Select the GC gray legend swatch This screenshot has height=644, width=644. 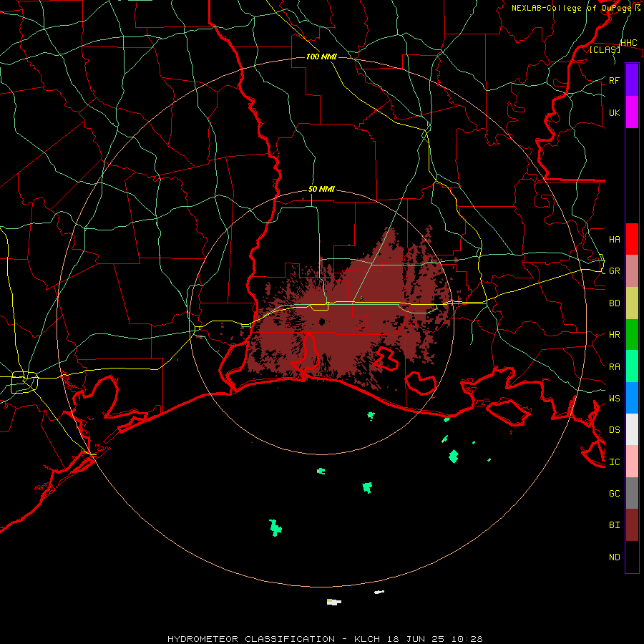pyautogui.click(x=632, y=493)
